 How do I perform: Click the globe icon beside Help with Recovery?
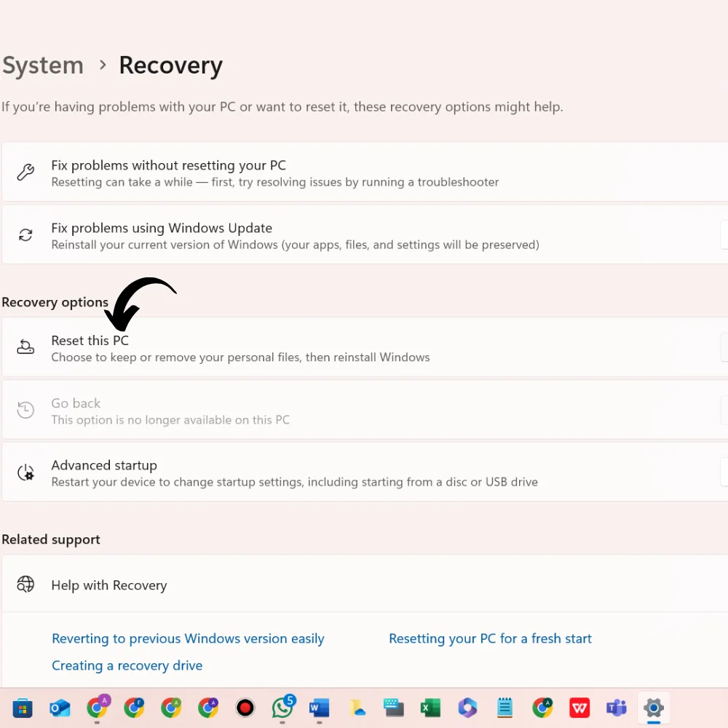pyautogui.click(x=25, y=584)
